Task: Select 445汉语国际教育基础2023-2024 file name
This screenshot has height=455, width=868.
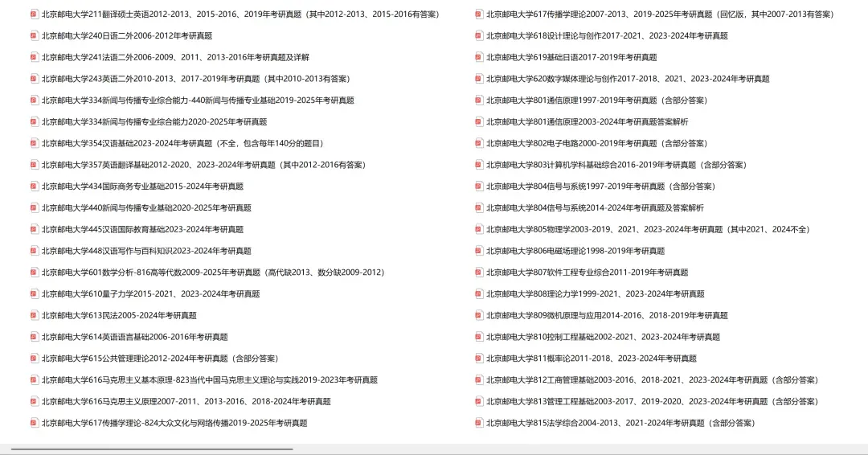Action: pyautogui.click(x=142, y=230)
